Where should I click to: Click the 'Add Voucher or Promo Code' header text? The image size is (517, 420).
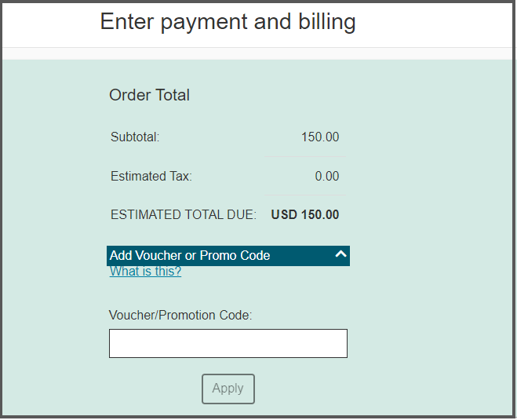tap(190, 256)
